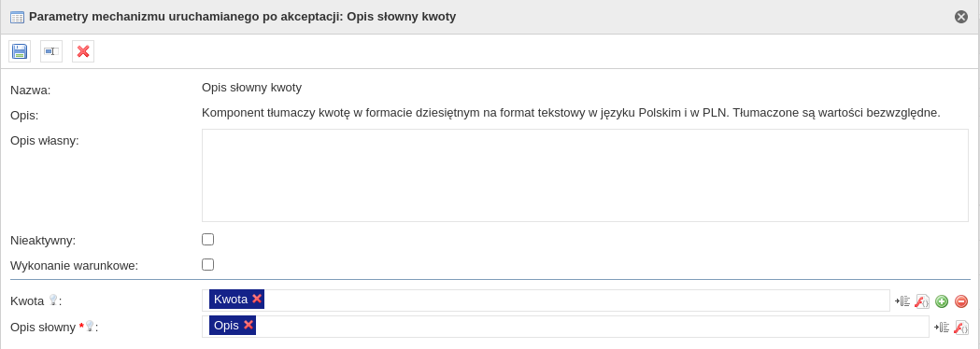This screenshot has height=349, width=980.
Task: Click the 'Opis słowny kwoty' name value
Action: 252,88
